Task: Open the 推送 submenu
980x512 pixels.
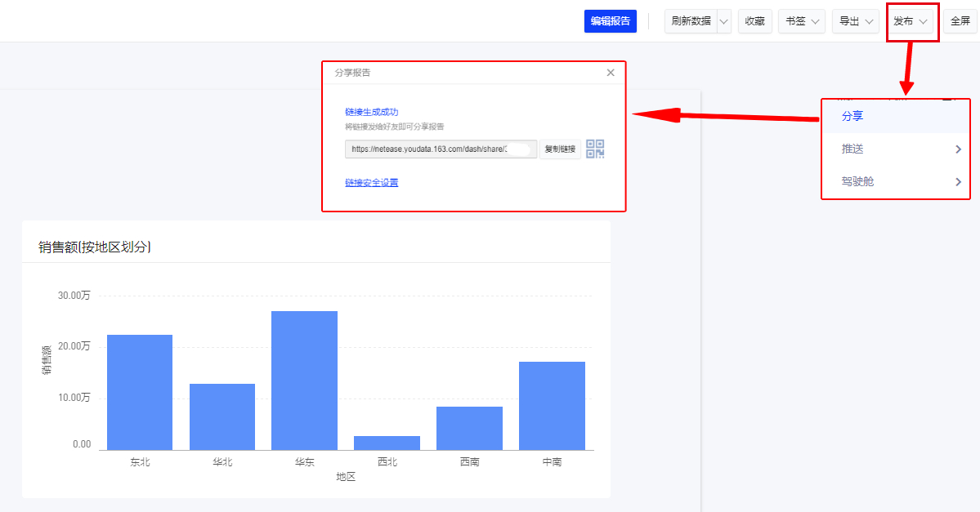Action: 896,149
